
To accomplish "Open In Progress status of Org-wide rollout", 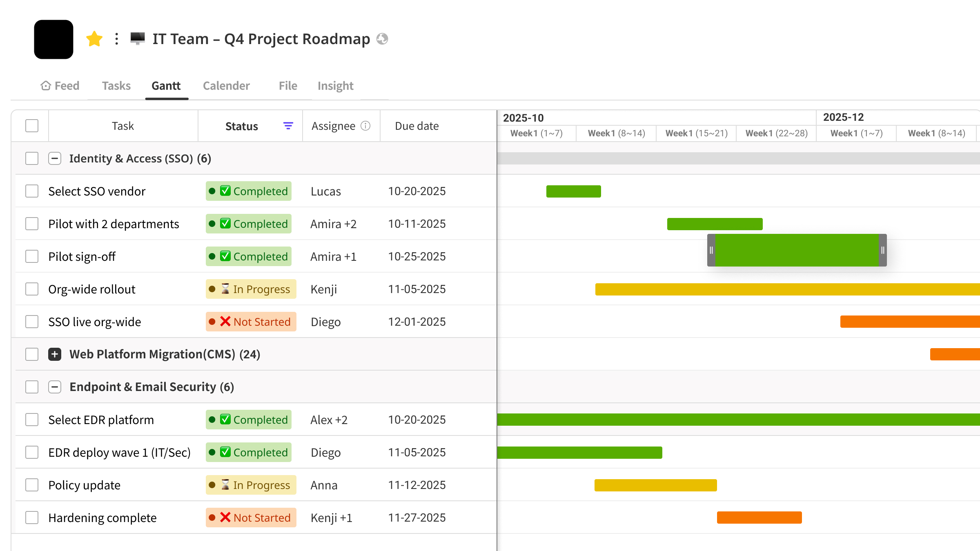I will tap(251, 289).
